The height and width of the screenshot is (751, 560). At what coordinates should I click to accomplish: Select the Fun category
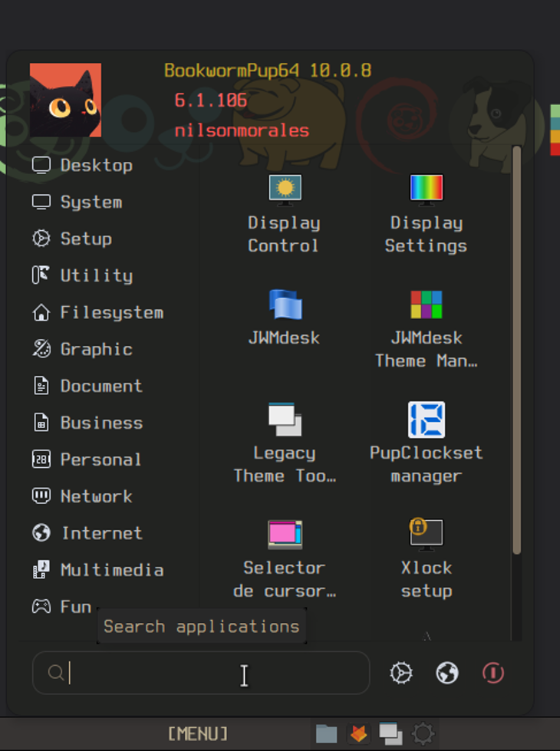click(61, 607)
